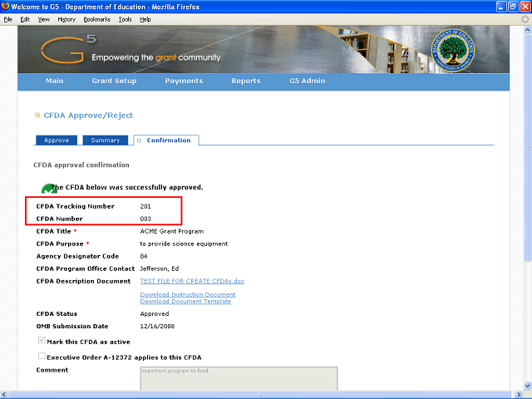This screenshot has width=532, height=399.
Task: Click 'CFDA approval confirmation' subheading
Action: pos(81,165)
